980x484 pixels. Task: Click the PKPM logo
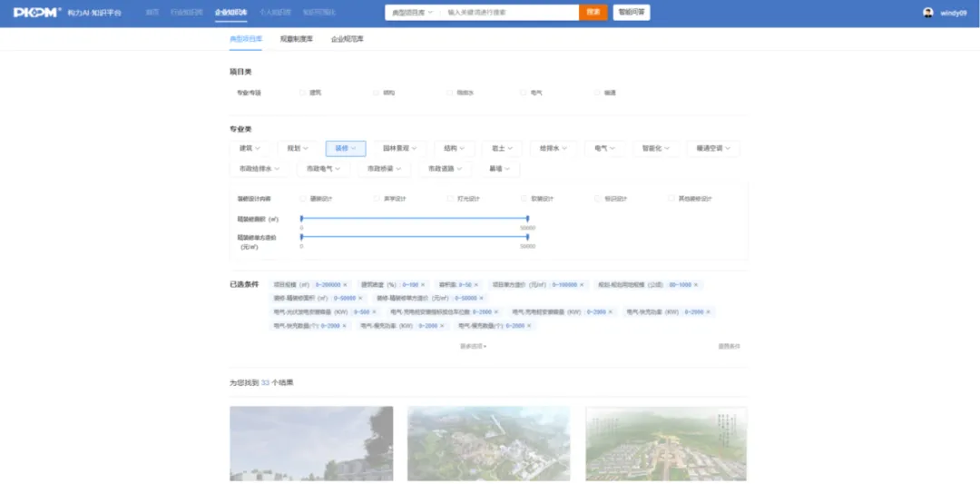pyautogui.click(x=37, y=13)
